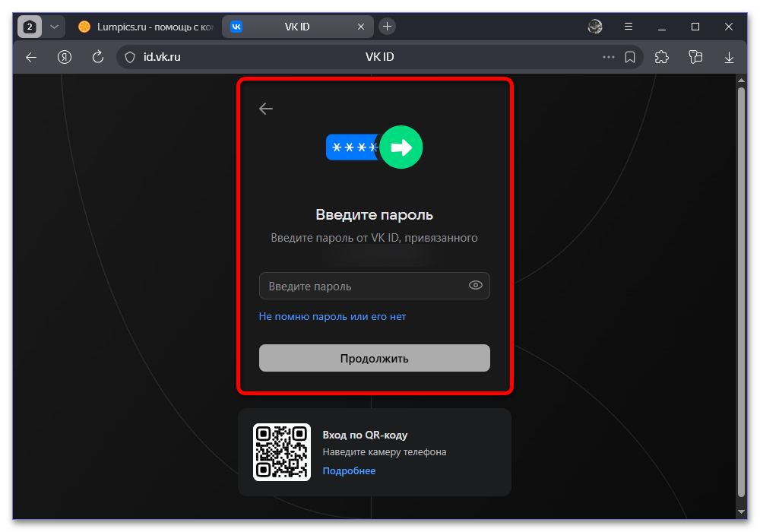Go back with the browser back arrow

[x=31, y=57]
